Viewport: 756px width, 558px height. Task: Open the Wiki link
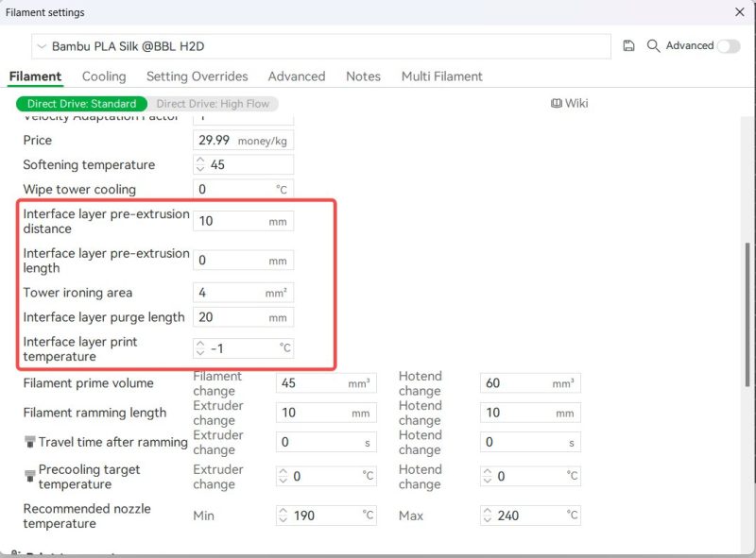576,103
